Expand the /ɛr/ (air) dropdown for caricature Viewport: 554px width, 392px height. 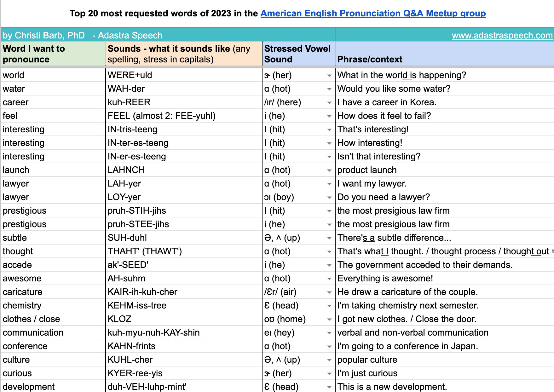click(x=329, y=292)
